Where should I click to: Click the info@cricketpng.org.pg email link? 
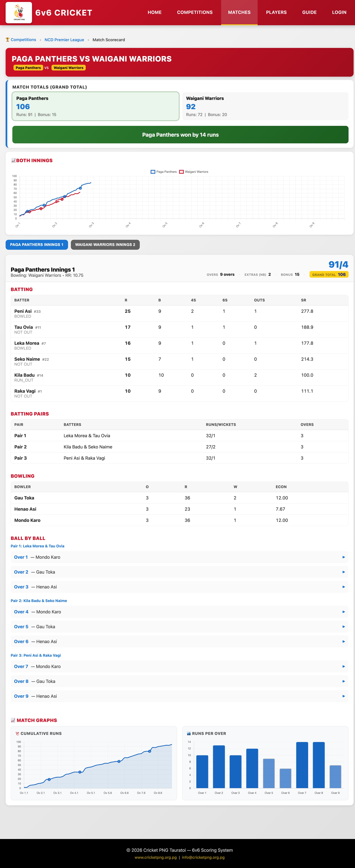(x=203, y=857)
